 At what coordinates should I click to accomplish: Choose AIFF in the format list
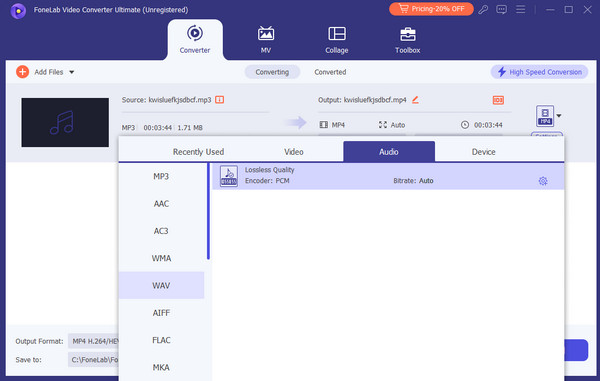coord(161,313)
